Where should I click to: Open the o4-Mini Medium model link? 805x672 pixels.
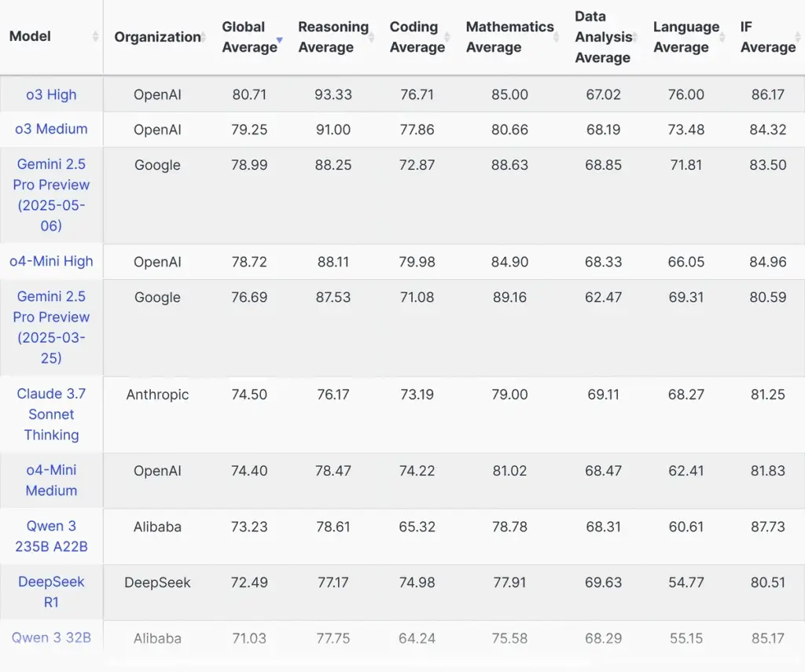(x=51, y=480)
